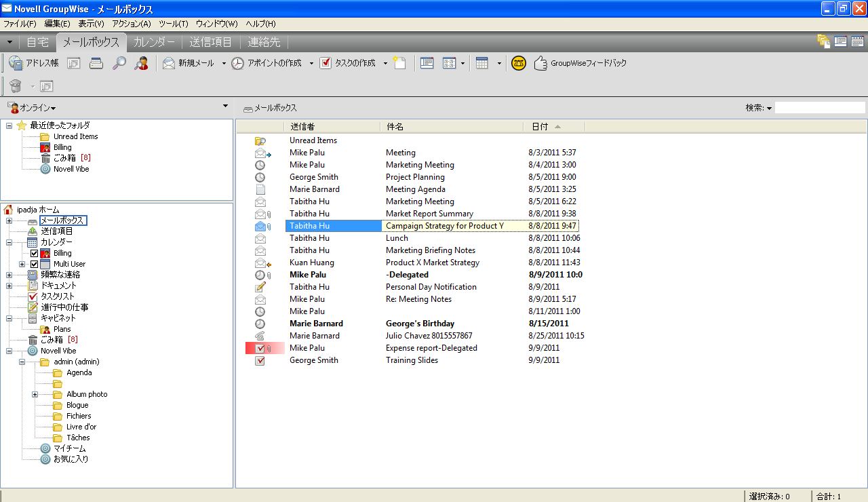
Task: Select Unread Items in recent folders
Action: (75, 136)
